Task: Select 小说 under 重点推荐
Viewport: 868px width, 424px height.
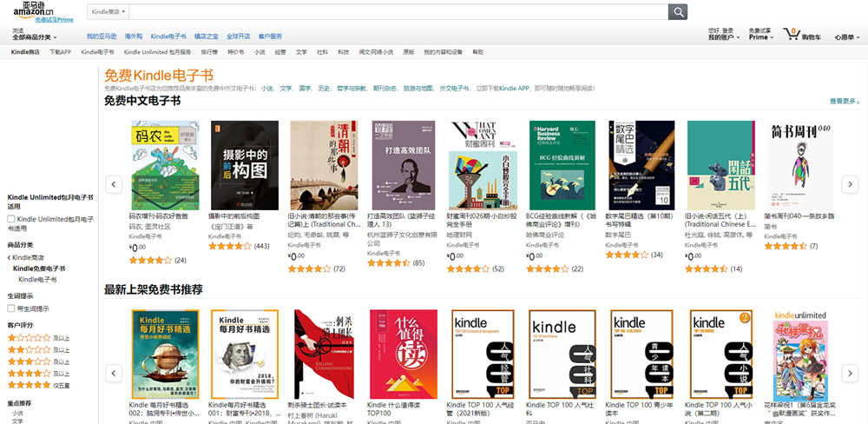Action: coord(17,413)
